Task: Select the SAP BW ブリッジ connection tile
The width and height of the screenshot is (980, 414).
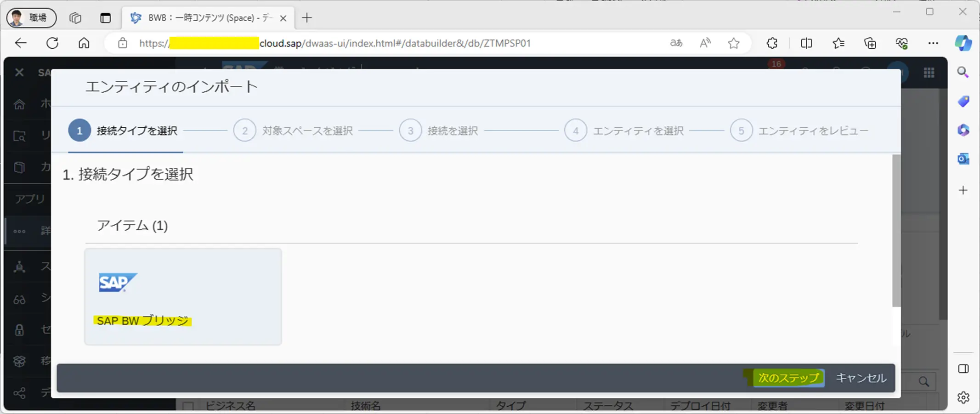Action: [x=183, y=296]
